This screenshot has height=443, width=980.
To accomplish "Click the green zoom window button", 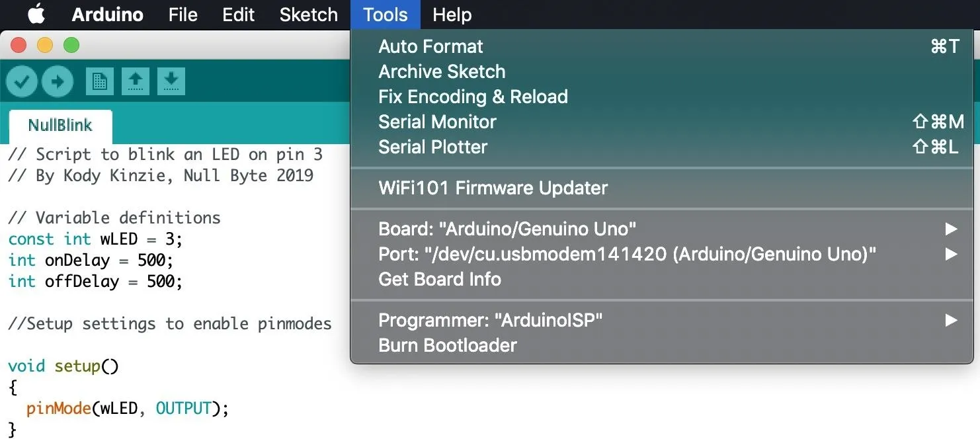I will pos(71,45).
